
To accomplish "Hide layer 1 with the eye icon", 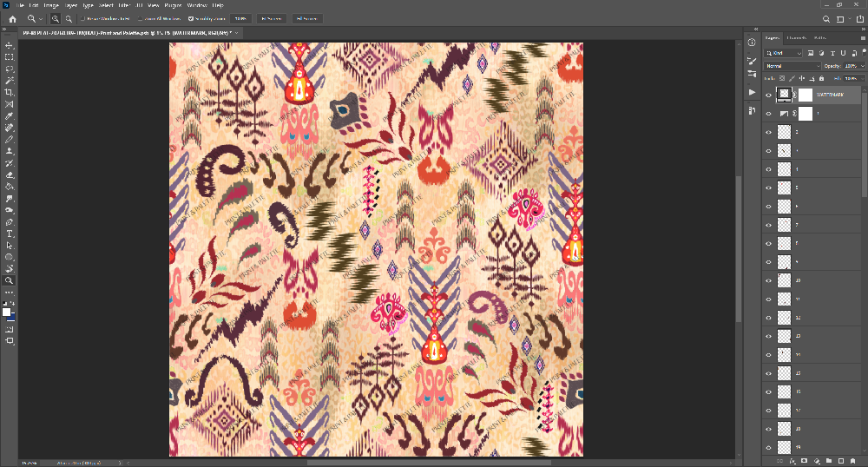I will [x=768, y=114].
